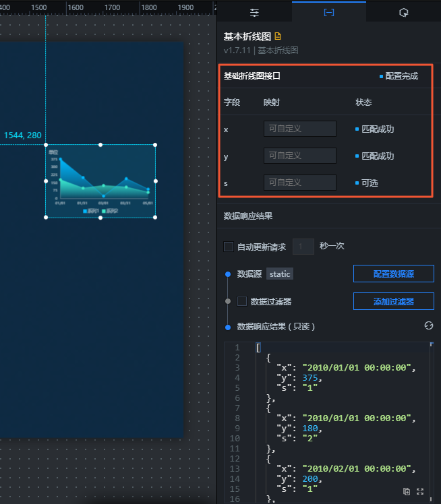Click line number 8 in the code gutter
Screen dimensions: 441x504
(237, 418)
